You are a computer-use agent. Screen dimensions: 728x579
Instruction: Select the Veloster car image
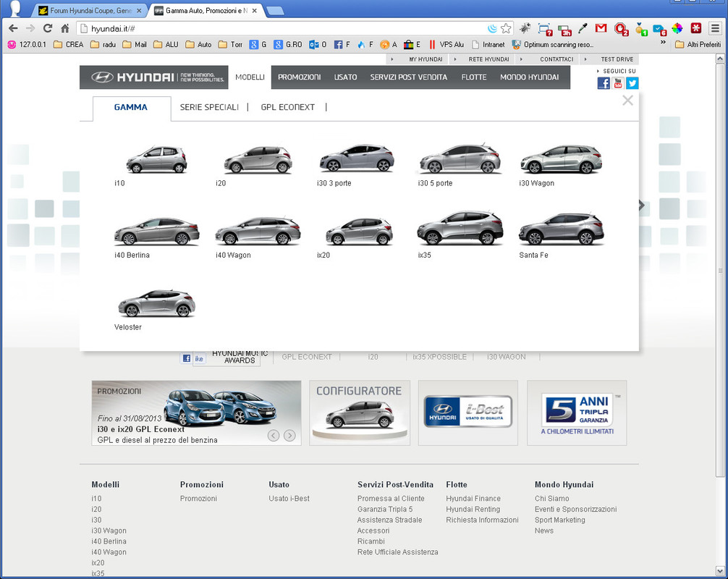[157, 303]
